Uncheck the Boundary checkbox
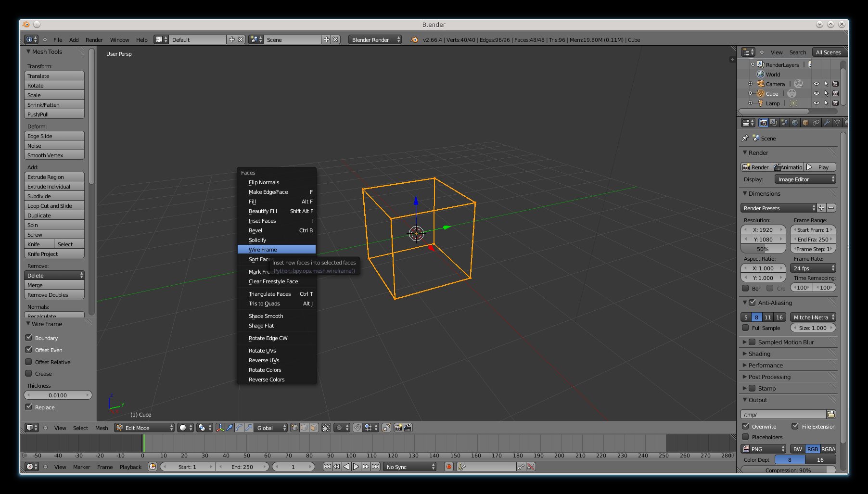868x494 pixels. [29, 338]
